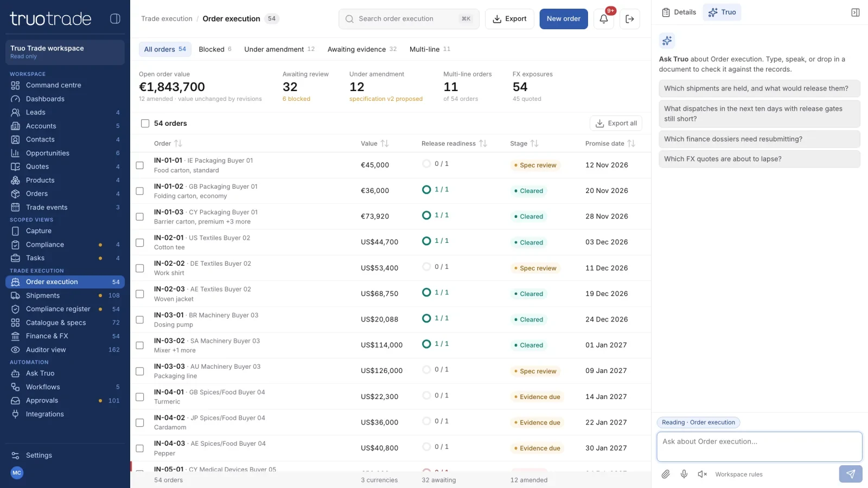This screenshot has width=868, height=488.
Task: Select the checkbox for order IN-03-03
Action: tap(139, 371)
